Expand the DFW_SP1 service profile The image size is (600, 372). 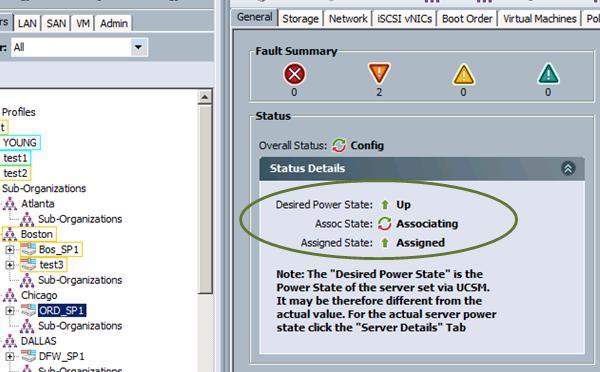click(x=10, y=356)
